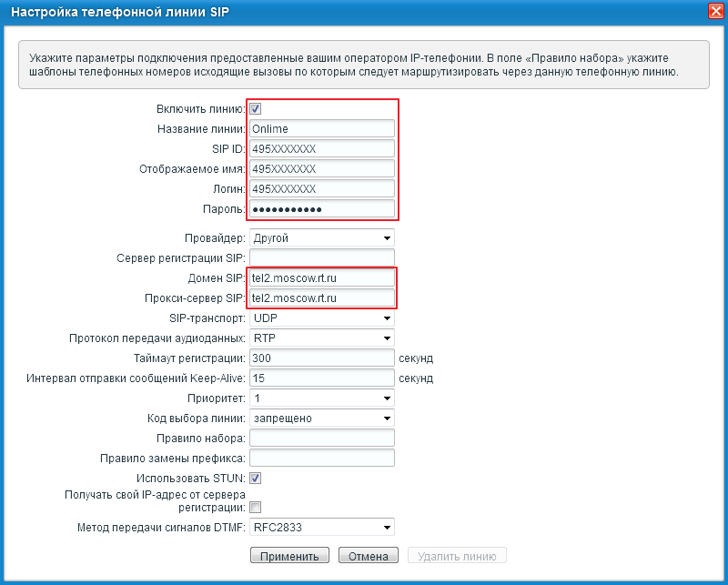Click into the "Пароль" password field
Viewport: 728px width, 585px height.
[321, 209]
